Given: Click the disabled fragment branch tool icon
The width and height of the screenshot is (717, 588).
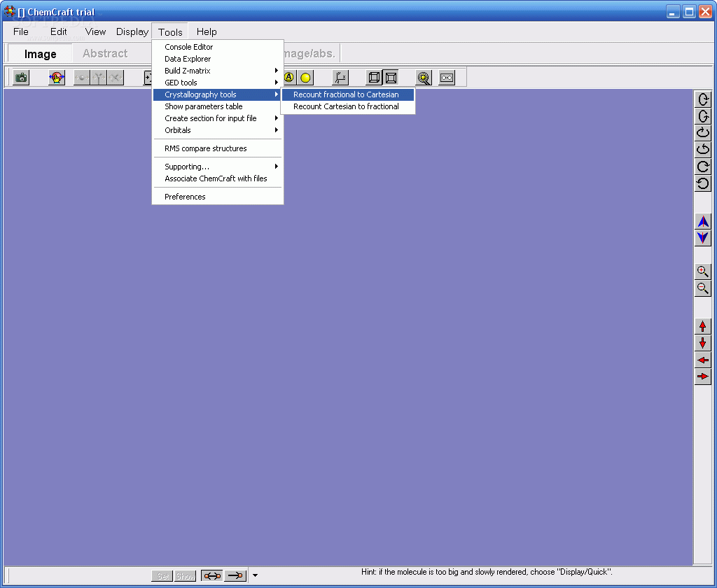Looking at the screenshot, I should click(98, 78).
